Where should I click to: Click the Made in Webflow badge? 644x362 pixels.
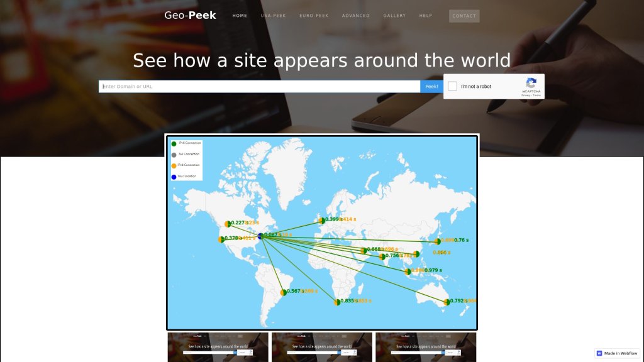(618, 353)
